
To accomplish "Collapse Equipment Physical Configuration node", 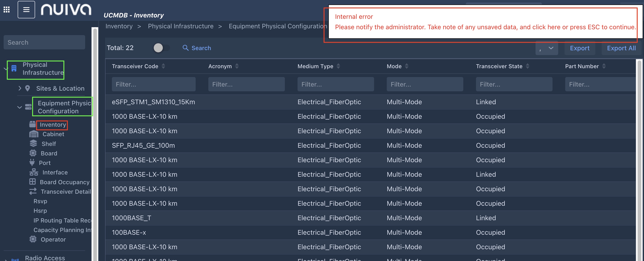I will point(19,107).
